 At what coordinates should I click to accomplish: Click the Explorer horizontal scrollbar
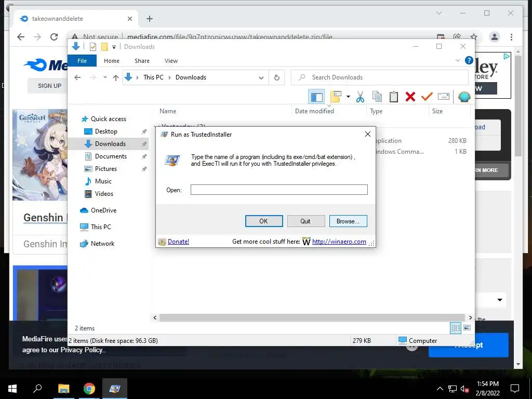click(312, 317)
